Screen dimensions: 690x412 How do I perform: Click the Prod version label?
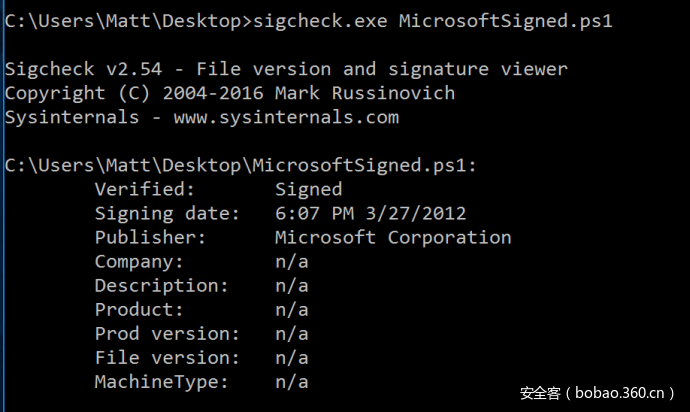click(x=167, y=334)
